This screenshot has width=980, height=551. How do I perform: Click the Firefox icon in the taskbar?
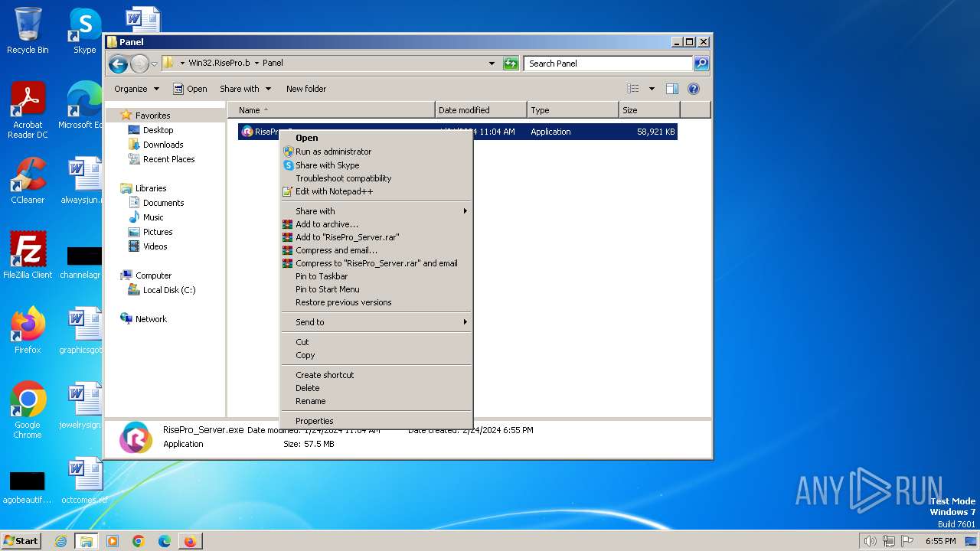190,541
